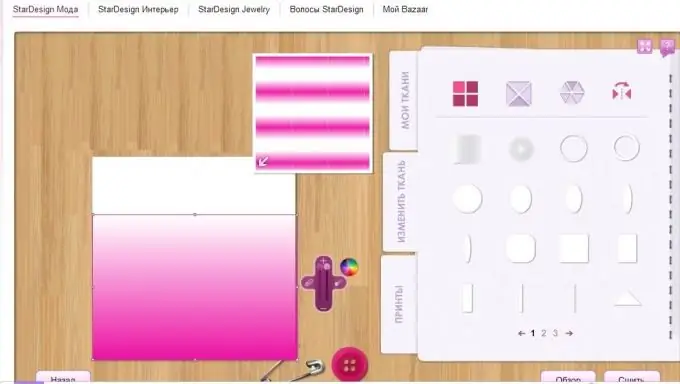The height and width of the screenshot is (384, 680).
Task: Choose the triangle shape
Action: coord(628,299)
